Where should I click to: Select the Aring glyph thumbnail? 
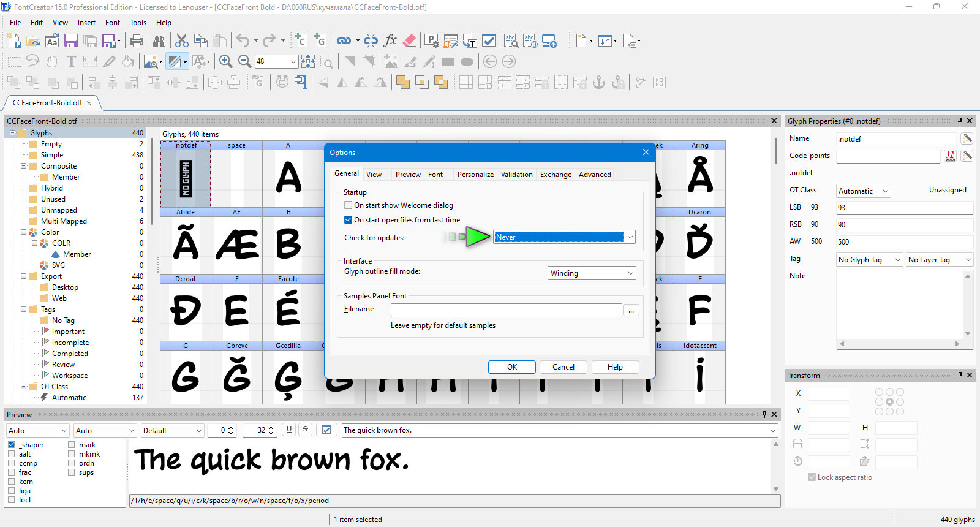click(x=699, y=175)
